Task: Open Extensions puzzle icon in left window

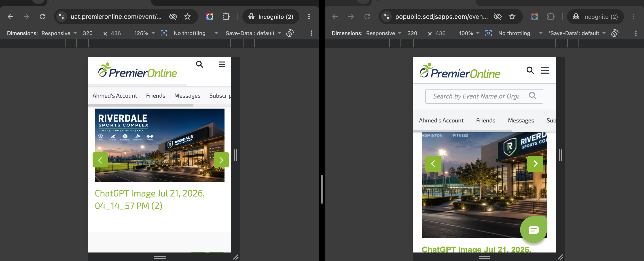Action: (226, 17)
